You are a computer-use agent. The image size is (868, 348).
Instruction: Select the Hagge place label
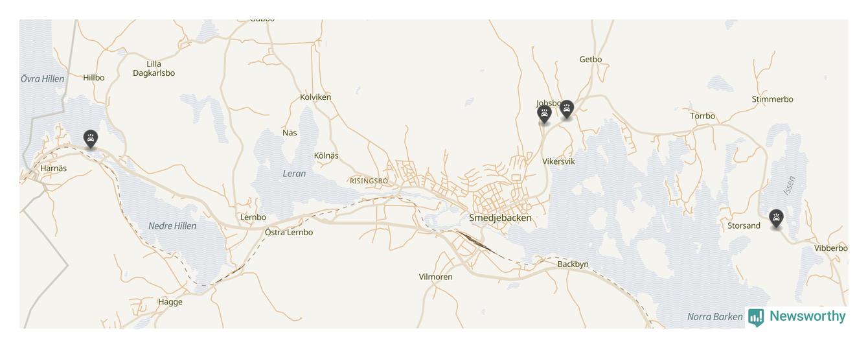pos(170,302)
